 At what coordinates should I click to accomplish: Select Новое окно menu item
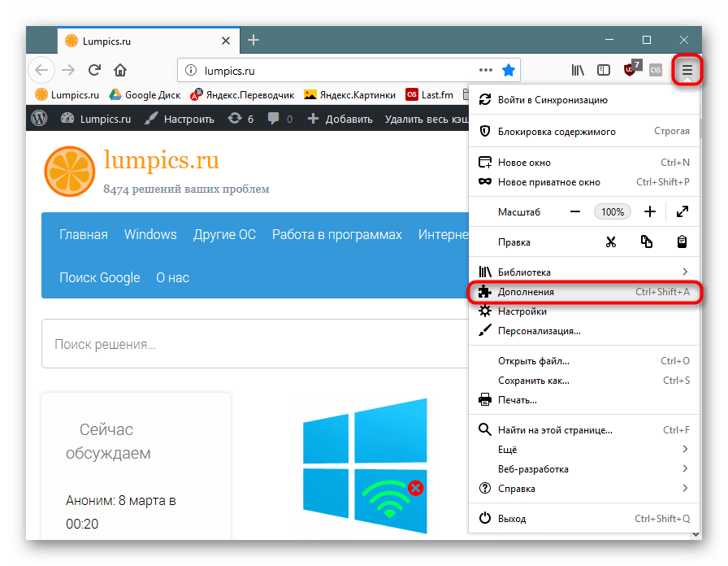tap(584, 163)
